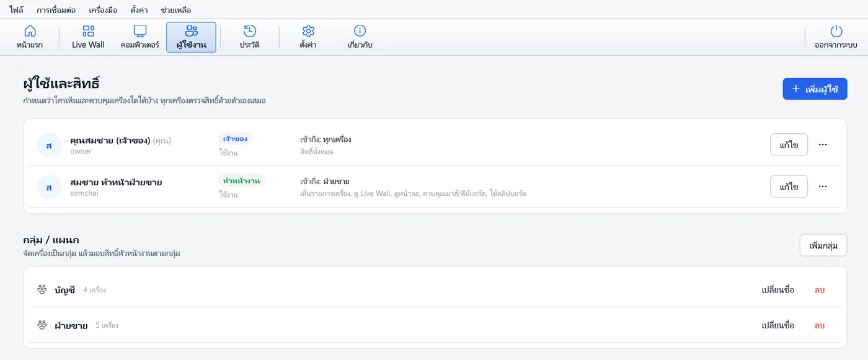Click the 5 เครื่อง count
Image resolution: width=868 pixels, height=360 pixels.
click(107, 325)
